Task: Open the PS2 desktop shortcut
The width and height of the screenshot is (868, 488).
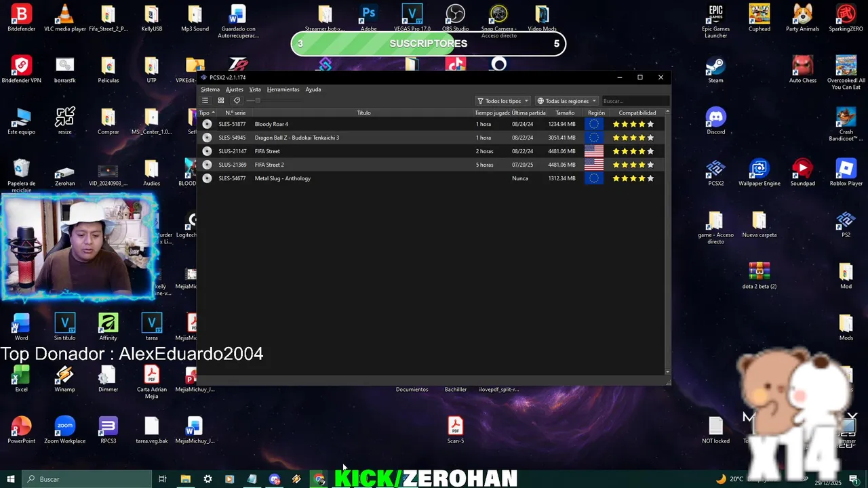Action: (x=846, y=224)
